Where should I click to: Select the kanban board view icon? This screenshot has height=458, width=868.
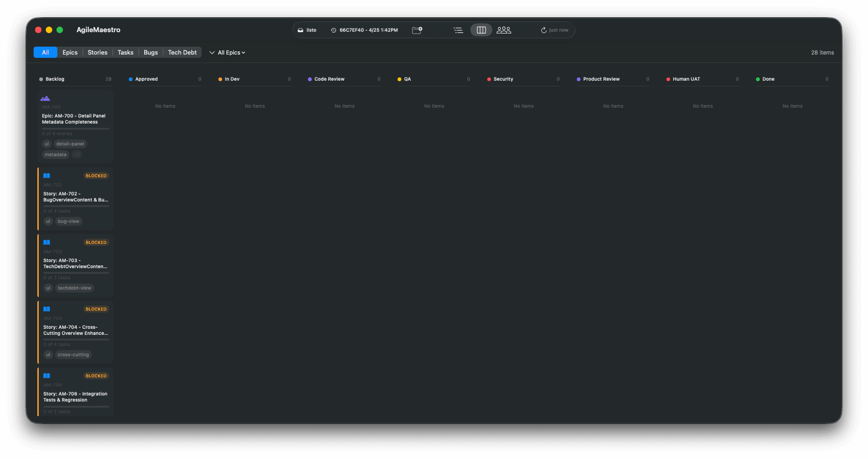click(x=481, y=30)
